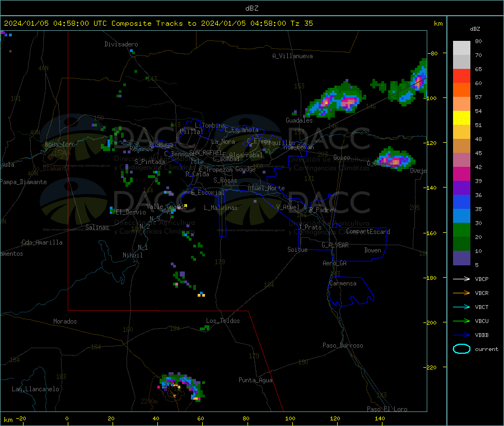Click the cyan 'current' ellipse symbol

click(461, 349)
